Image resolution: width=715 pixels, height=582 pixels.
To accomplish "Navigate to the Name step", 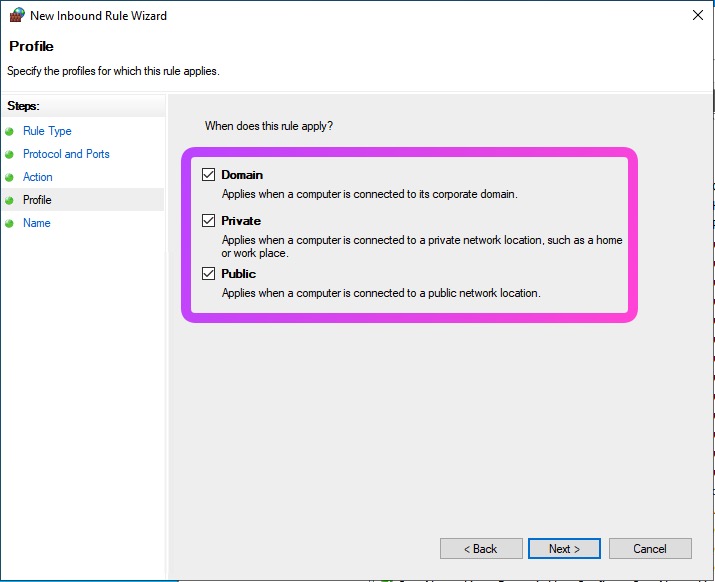I will 36,223.
